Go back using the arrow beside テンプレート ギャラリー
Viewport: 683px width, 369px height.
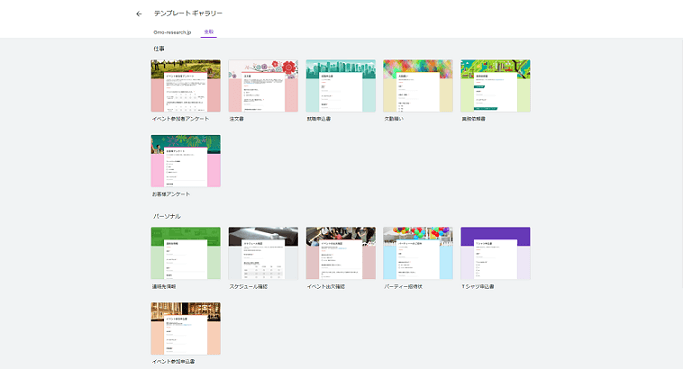(x=139, y=14)
